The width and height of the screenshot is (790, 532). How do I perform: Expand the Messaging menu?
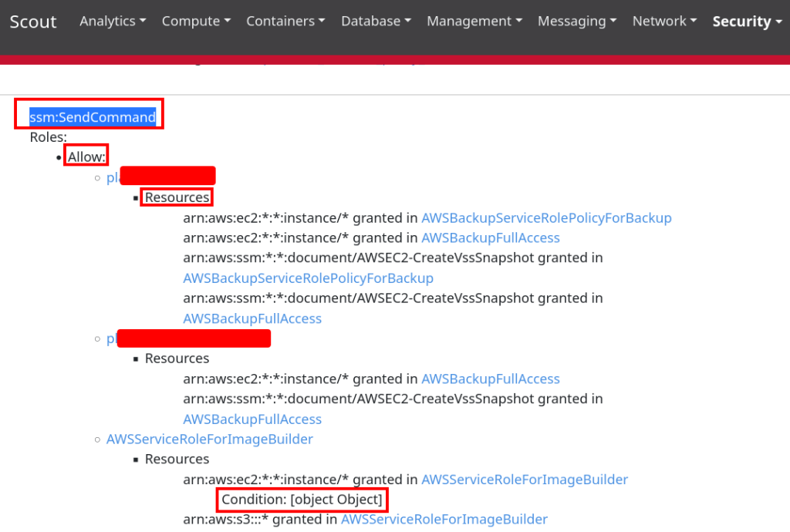click(577, 22)
